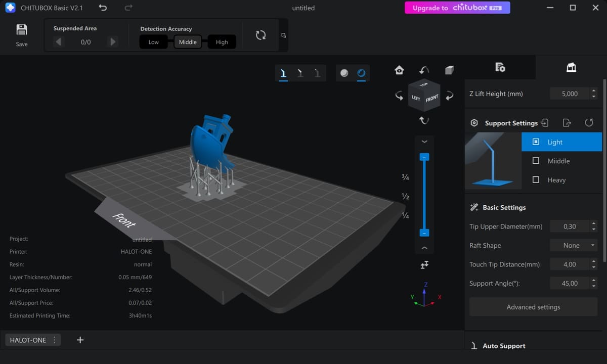607x364 pixels.
Task: Rotate view with arrow above cube
Action: coord(424,70)
